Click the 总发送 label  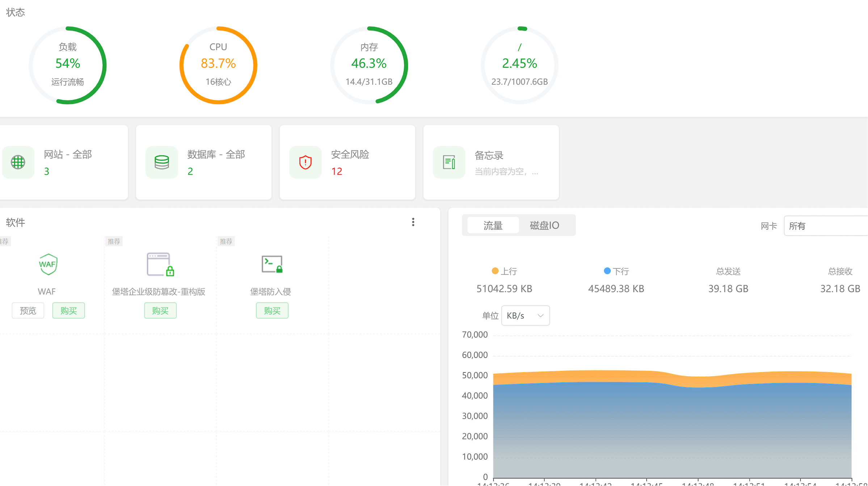pos(728,272)
